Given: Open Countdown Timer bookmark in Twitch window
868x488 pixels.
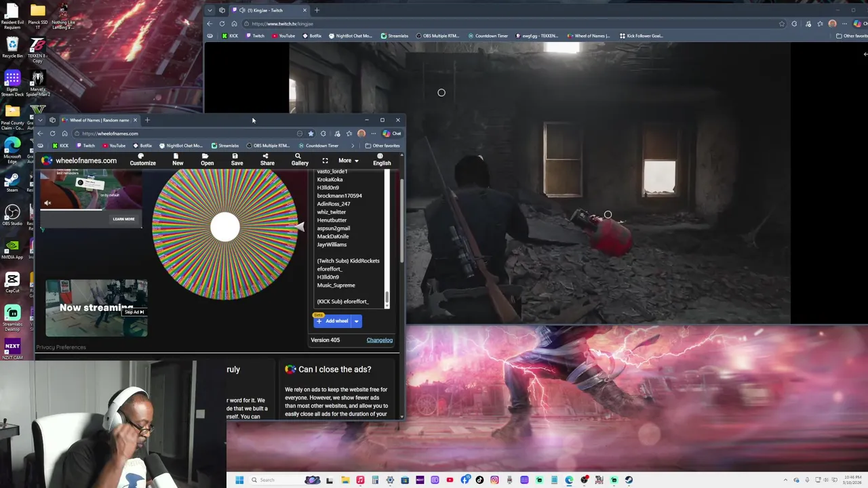Looking at the screenshot, I should point(488,36).
